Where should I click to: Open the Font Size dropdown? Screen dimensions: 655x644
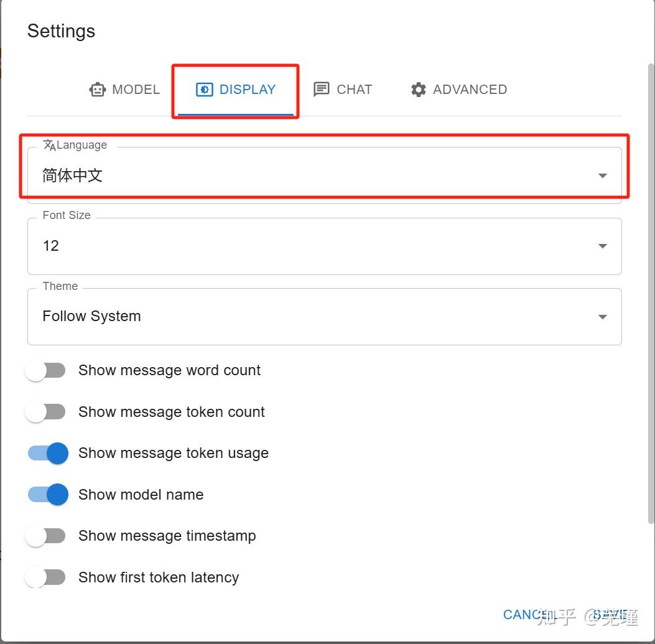coord(323,246)
